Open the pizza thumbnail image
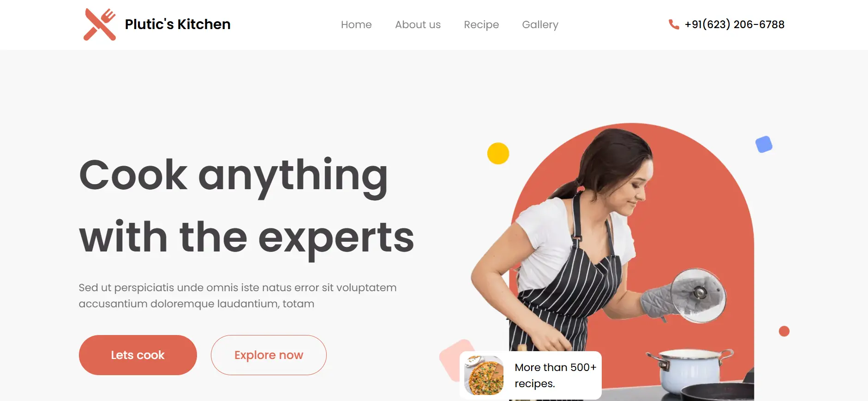Screen dimensions: 868x401 coord(484,375)
